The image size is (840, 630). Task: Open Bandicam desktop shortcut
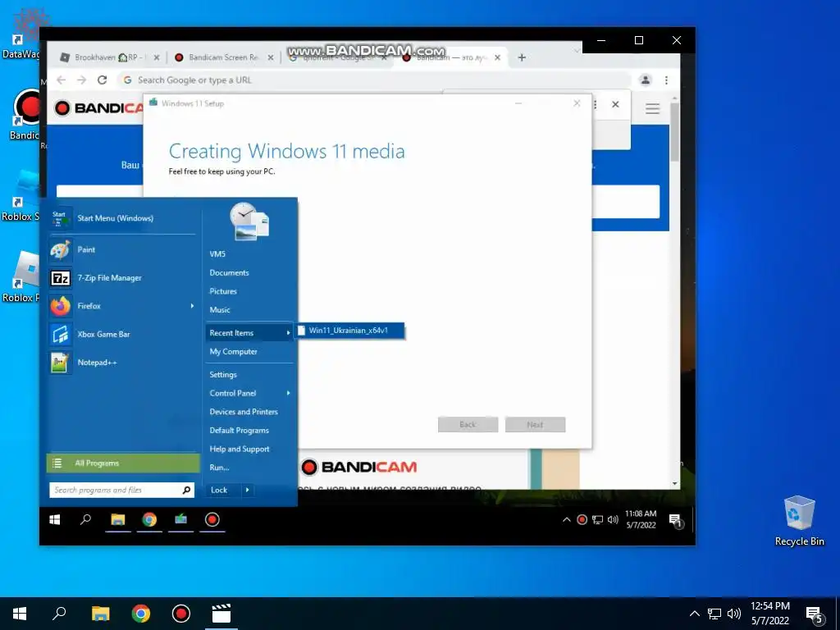(x=24, y=115)
